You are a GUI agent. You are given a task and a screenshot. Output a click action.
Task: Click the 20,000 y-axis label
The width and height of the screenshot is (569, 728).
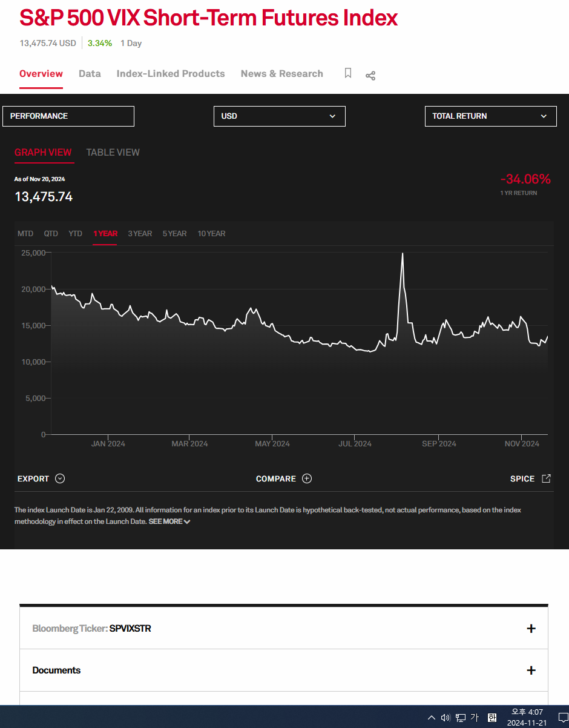(33, 289)
